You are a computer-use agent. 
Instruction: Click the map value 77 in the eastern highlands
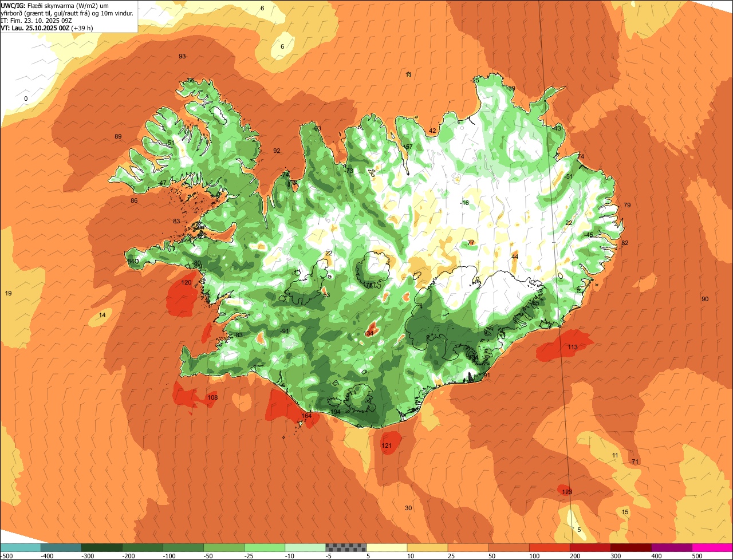(471, 243)
